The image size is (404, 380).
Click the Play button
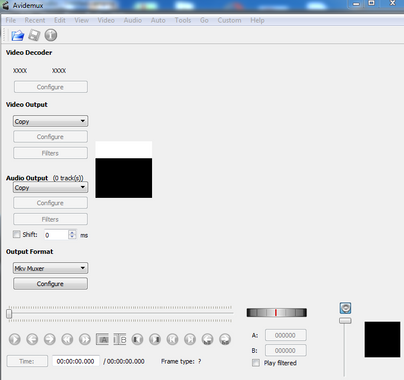pos(15,339)
